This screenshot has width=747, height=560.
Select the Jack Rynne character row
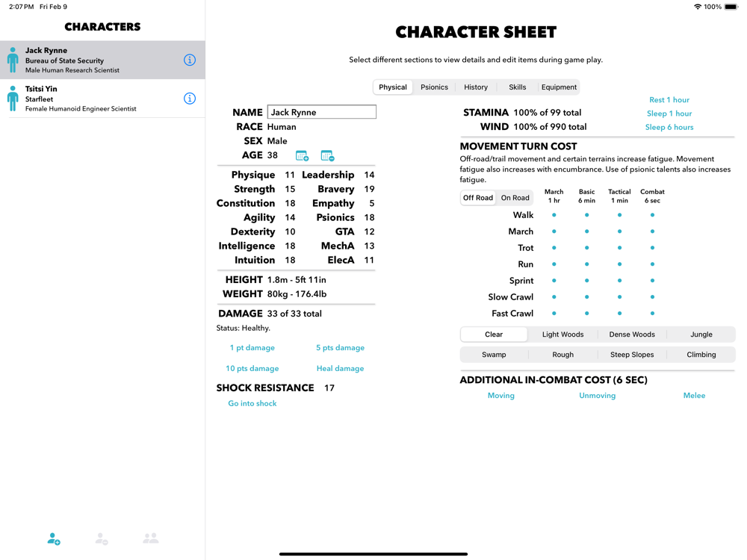pyautogui.click(x=102, y=60)
